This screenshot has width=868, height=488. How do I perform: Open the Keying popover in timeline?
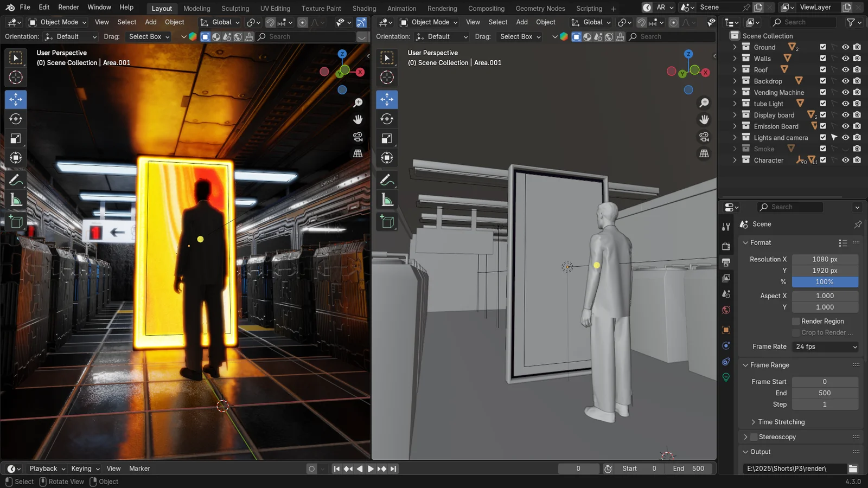[x=85, y=469]
